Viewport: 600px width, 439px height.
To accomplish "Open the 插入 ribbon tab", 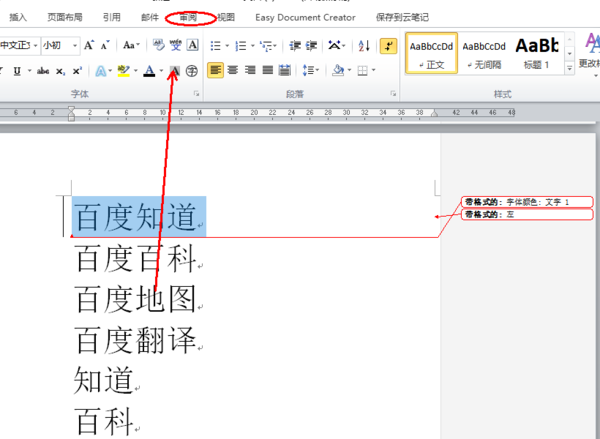I will pos(18,17).
